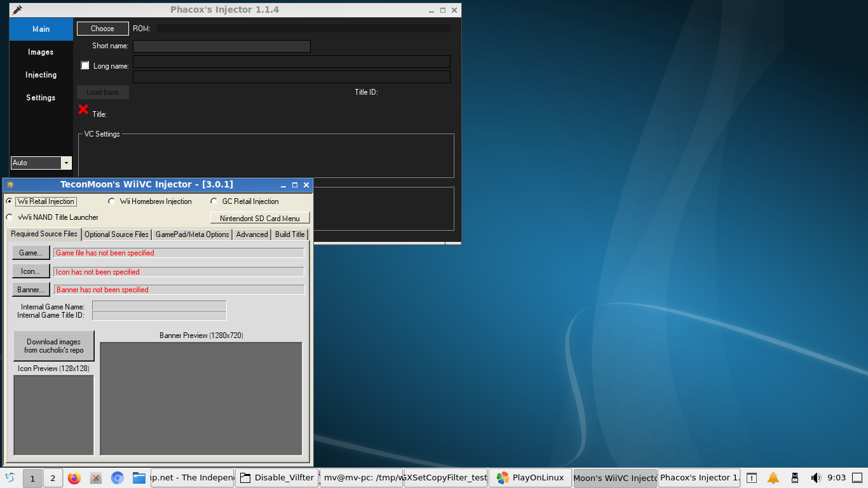Open the USB removable device tray icon
Screen dimensions: 868x488
coord(794,478)
